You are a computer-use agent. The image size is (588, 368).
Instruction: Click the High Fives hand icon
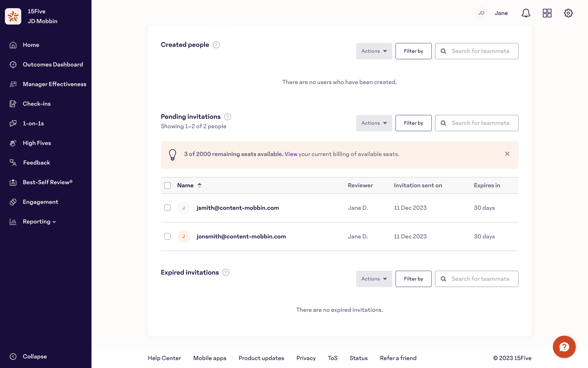pos(13,143)
